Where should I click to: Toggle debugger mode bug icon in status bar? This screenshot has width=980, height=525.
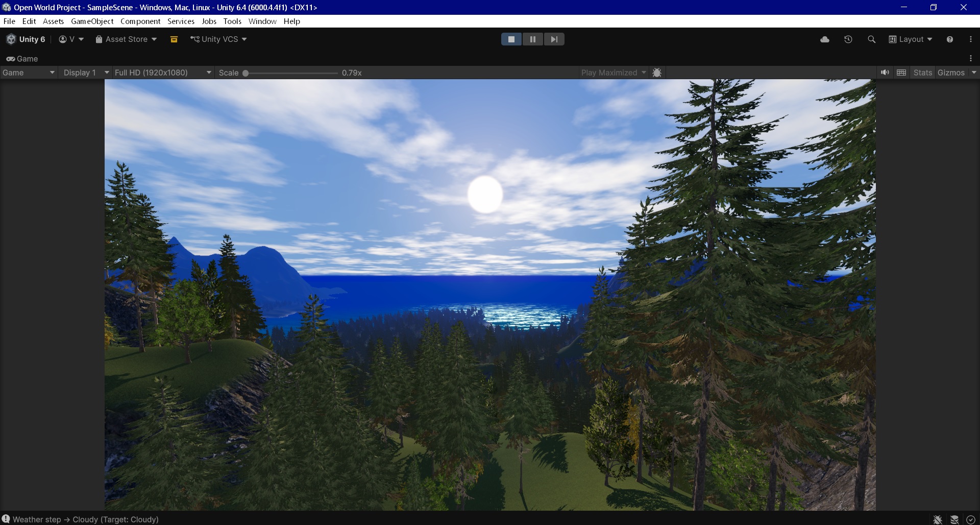(938, 519)
